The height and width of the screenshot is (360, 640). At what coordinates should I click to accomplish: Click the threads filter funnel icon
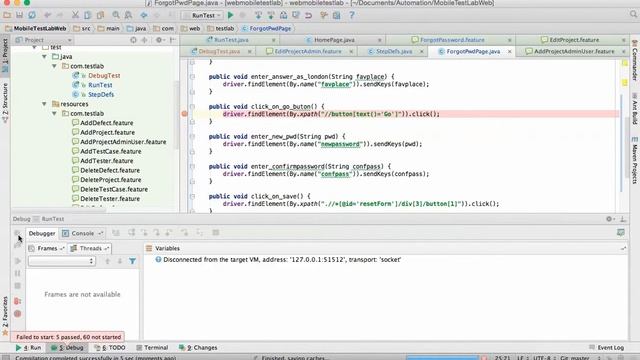133,261
